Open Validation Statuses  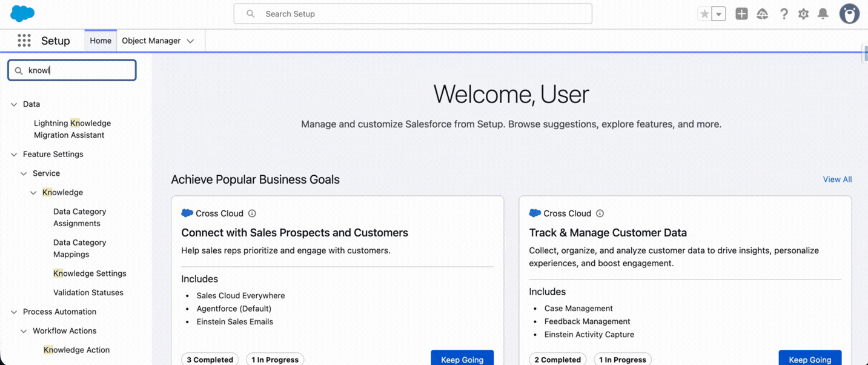point(88,292)
